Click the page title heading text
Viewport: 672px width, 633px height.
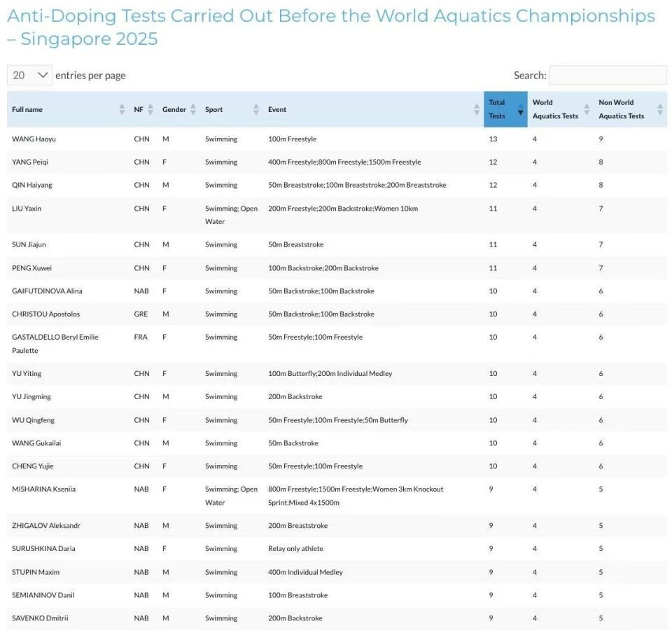coord(331,27)
